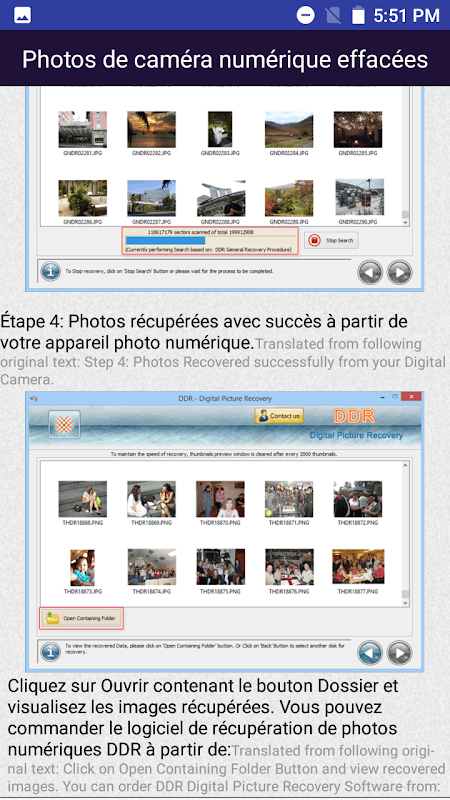450x800 pixels.
Task: Click the DDR orange logo icon
Action: tap(64, 424)
